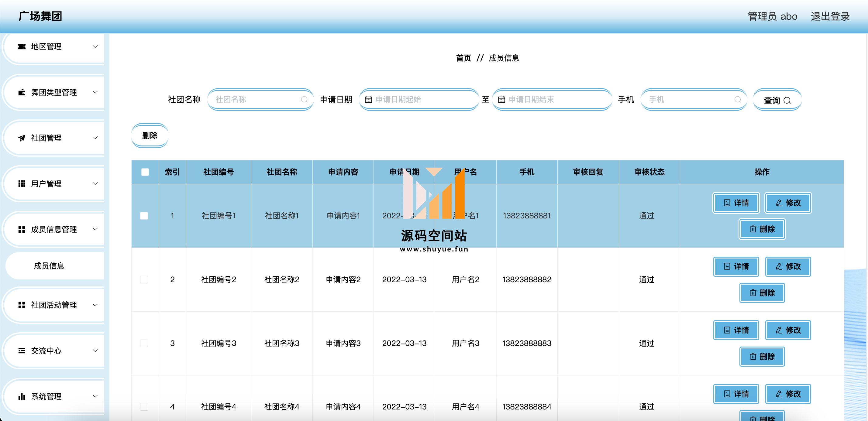Screen dimensions: 868x421
Task: Click the 成员信息管理 squares icon
Action: [x=22, y=229]
